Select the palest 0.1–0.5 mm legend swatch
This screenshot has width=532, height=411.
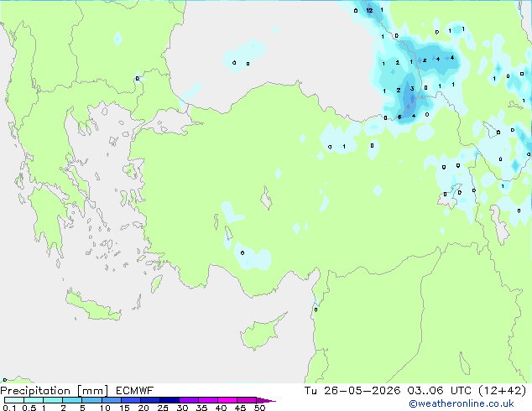pyautogui.click(x=14, y=400)
